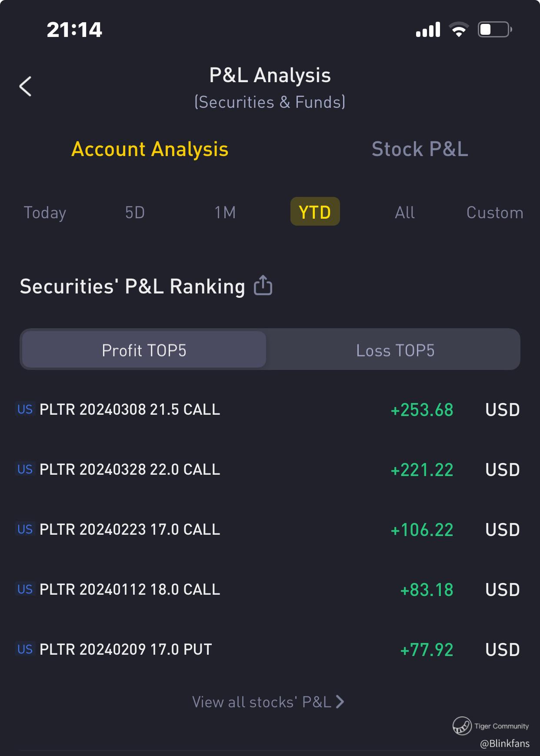Switch to the Stock P&L tab

pyautogui.click(x=420, y=149)
